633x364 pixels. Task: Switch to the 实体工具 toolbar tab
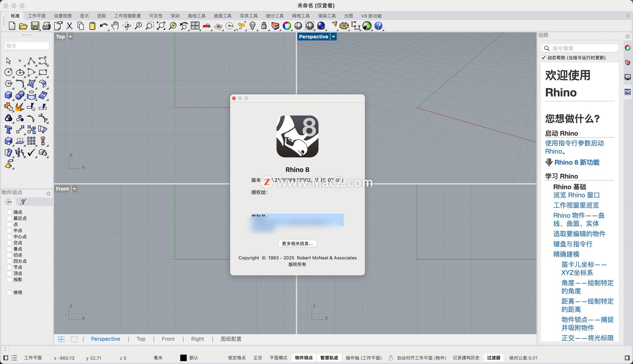(249, 16)
